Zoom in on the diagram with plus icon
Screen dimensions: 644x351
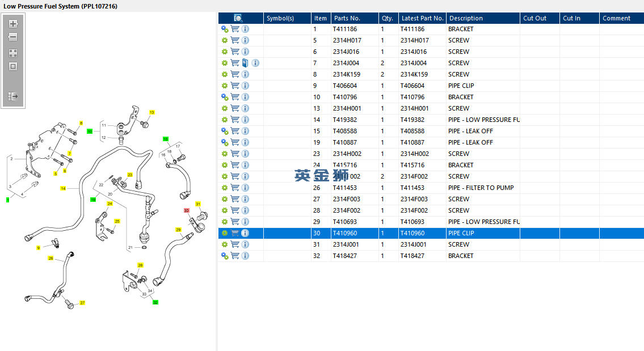(13, 24)
